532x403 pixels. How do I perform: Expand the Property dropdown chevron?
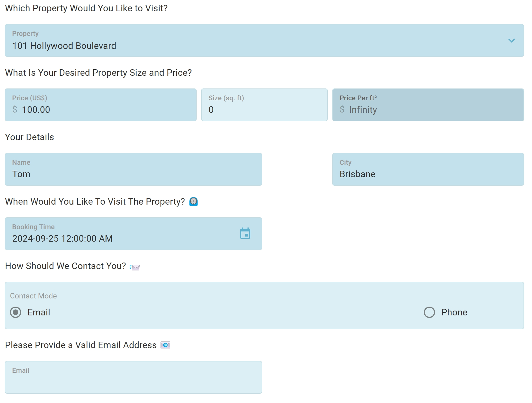coord(511,40)
